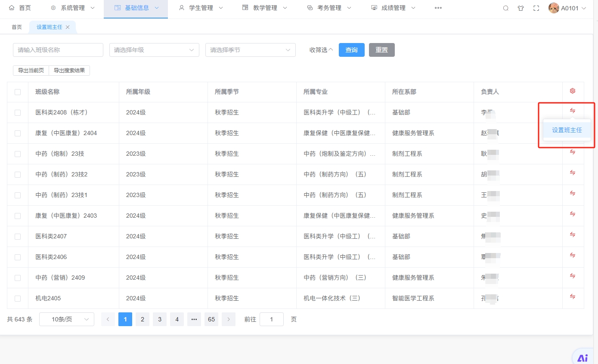The image size is (598, 364).
Task: Go to page 65
Action: (211, 319)
